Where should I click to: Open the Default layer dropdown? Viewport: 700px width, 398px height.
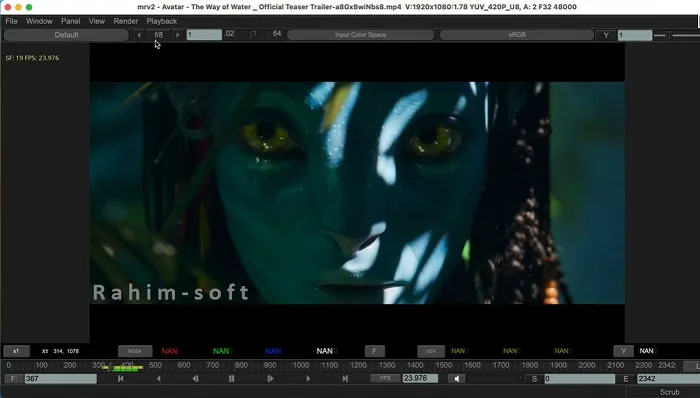[x=66, y=35]
